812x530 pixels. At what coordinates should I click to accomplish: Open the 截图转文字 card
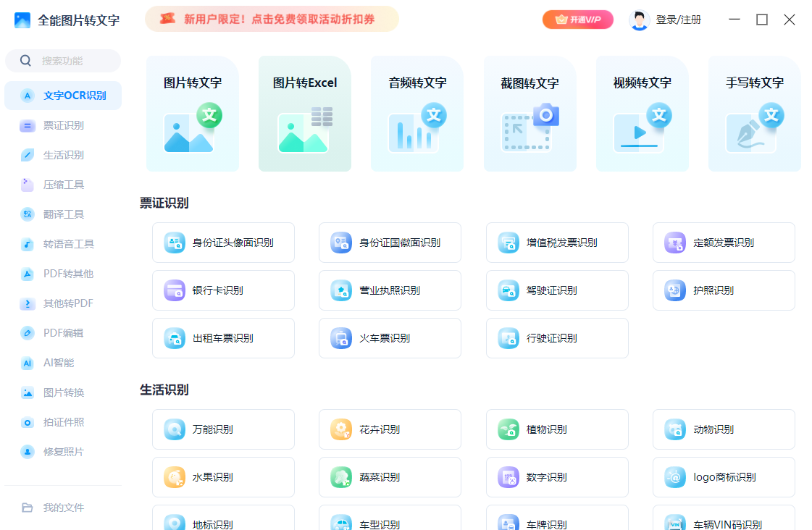[530, 114]
